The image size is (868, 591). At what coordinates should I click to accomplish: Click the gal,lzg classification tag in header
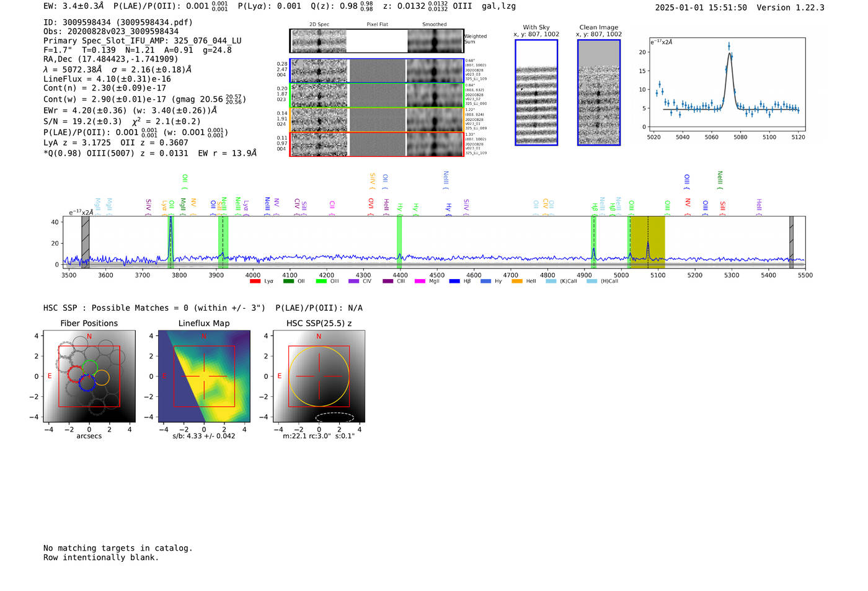click(498, 6)
